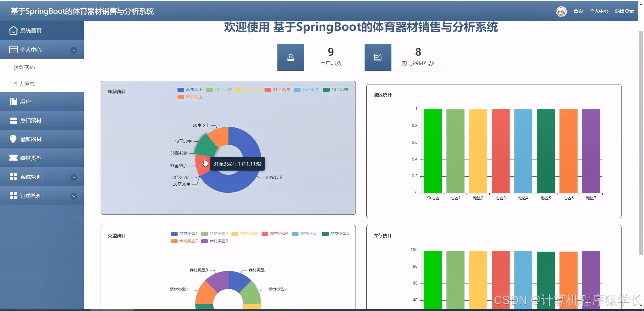Click the 热门器材总数 label

coord(418,63)
